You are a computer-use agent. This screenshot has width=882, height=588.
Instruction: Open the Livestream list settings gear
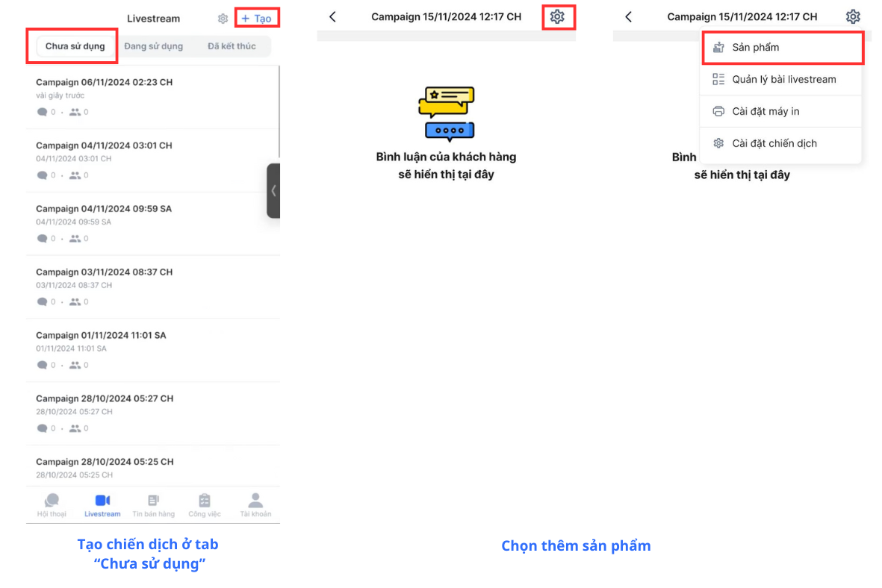(x=223, y=19)
